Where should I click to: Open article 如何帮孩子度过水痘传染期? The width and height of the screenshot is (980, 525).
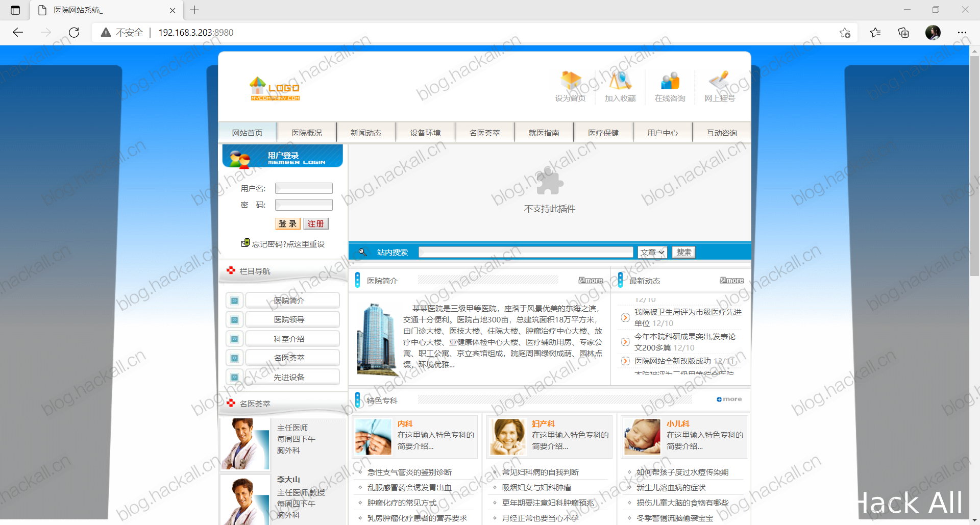682,472
